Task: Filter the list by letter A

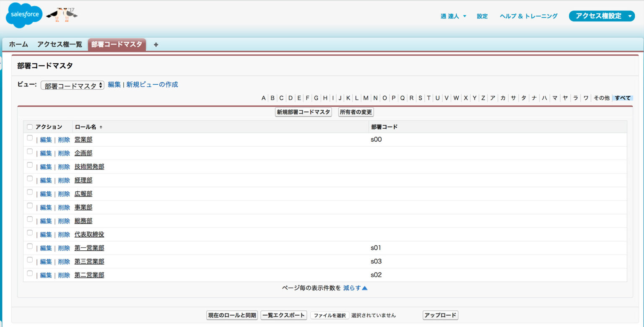Action: [263, 98]
